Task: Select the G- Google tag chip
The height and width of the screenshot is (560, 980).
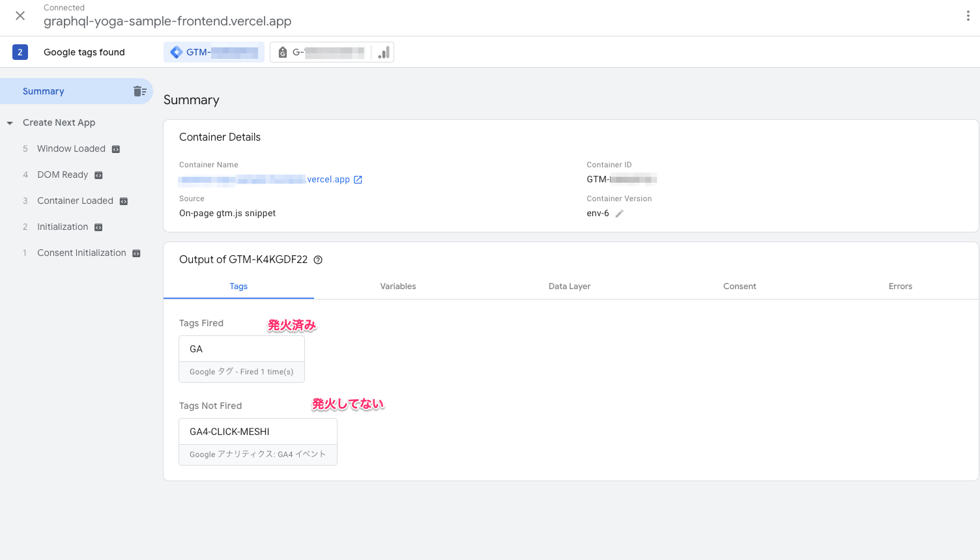Action: (321, 52)
